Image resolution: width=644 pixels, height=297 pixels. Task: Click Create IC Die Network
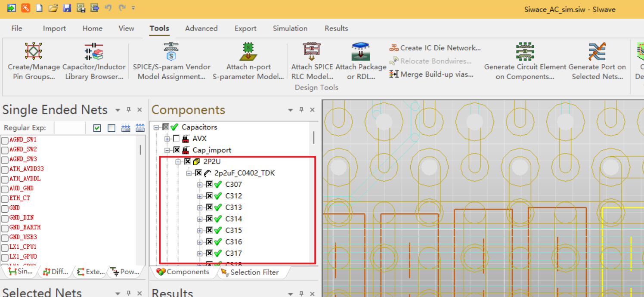(x=435, y=48)
